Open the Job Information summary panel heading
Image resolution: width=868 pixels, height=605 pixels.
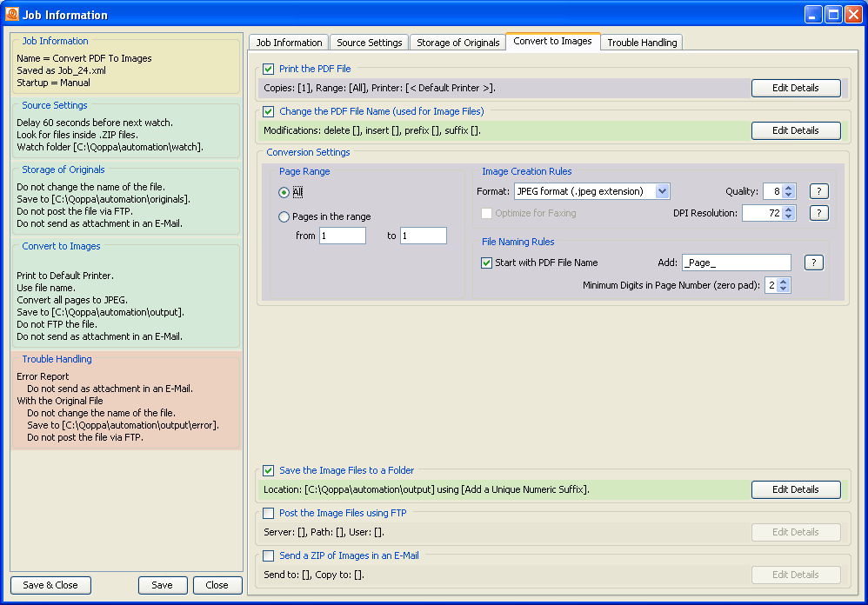pos(55,41)
